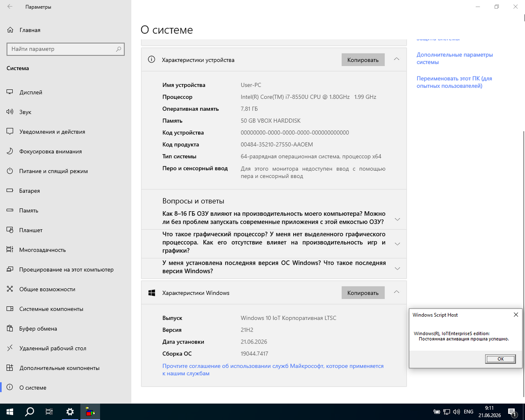This screenshot has width=525, height=420.
Task: Select the Battery (Батарея) sidebar icon
Action: 10,191
